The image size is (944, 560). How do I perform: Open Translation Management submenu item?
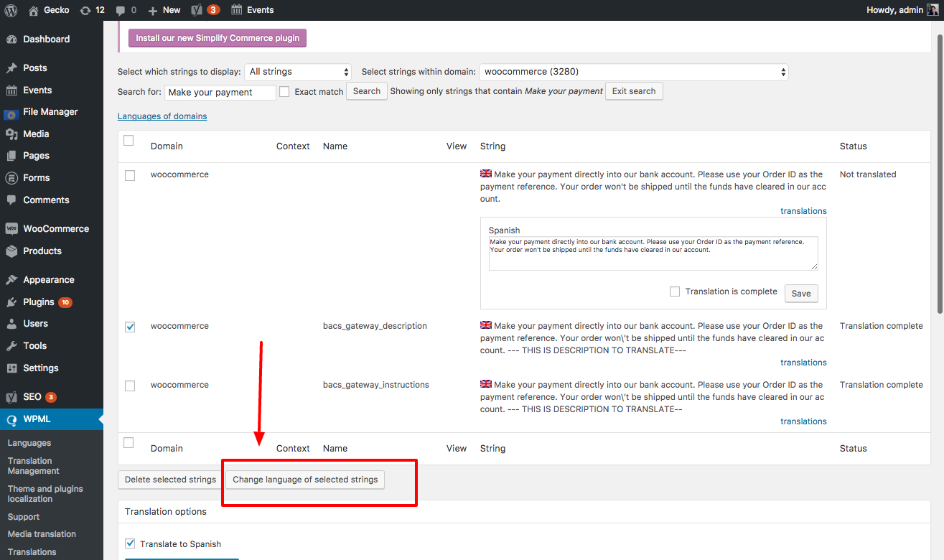point(34,466)
